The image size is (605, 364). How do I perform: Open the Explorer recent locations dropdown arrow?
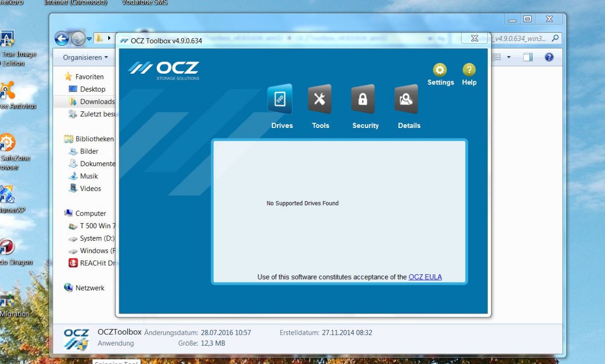pyautogui.click(x=89, y=39)
